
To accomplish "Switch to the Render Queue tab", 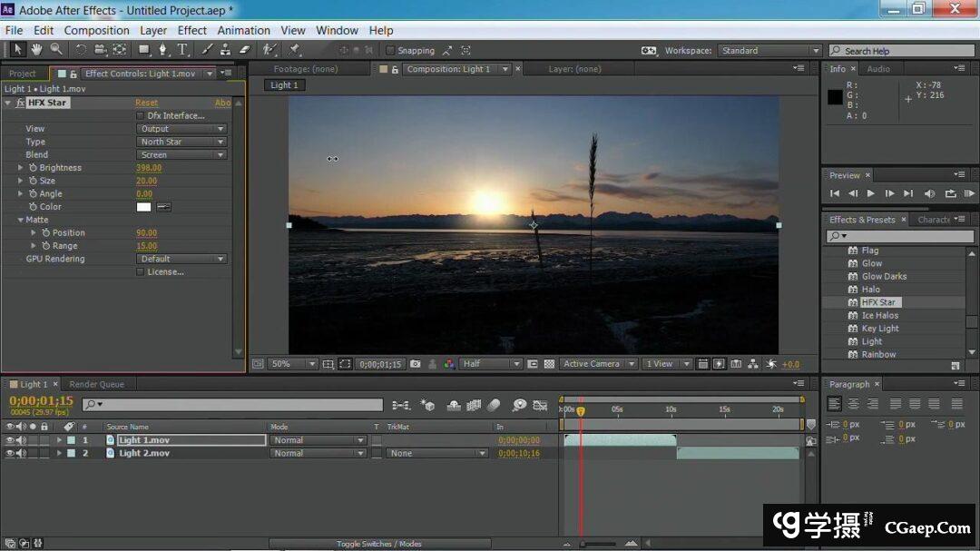I will [97, 384].
